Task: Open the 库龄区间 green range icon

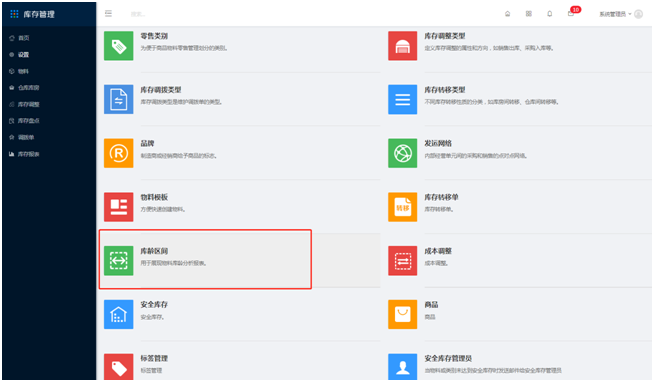Action: (x=118, y=261)
